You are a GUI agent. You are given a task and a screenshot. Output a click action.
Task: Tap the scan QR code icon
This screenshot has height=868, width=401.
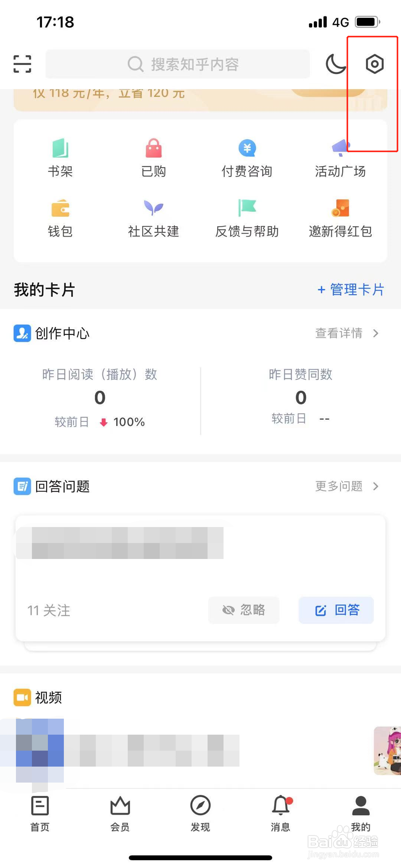(22, 64)
